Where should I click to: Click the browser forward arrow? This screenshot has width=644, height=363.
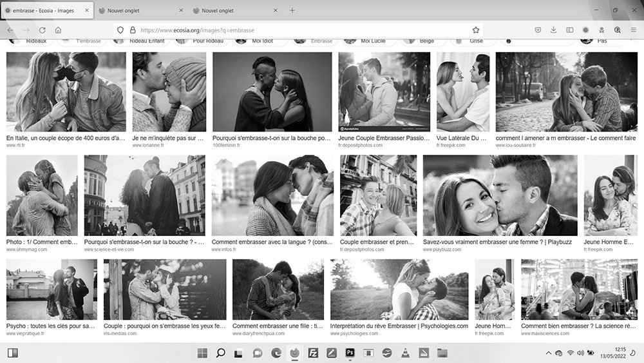tap(26, 30)
